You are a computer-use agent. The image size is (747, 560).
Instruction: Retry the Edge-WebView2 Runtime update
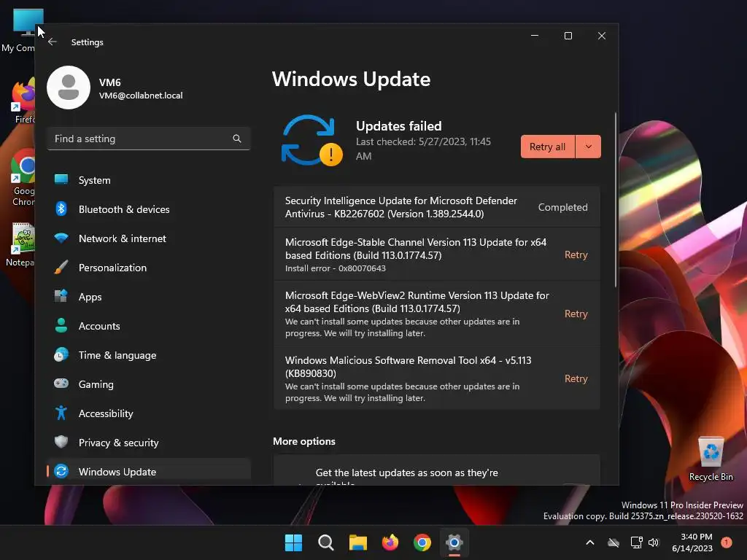coord(576,314)
